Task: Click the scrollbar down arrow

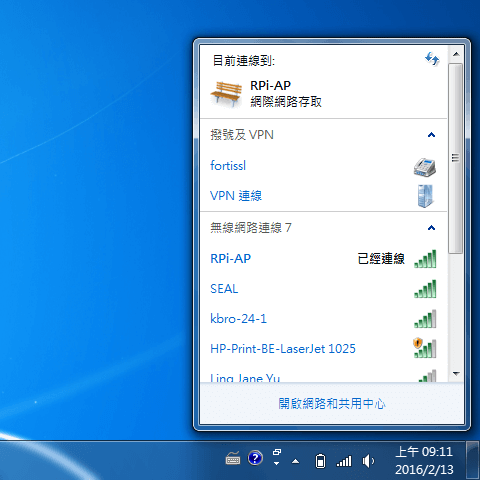Action: (456, 374)
